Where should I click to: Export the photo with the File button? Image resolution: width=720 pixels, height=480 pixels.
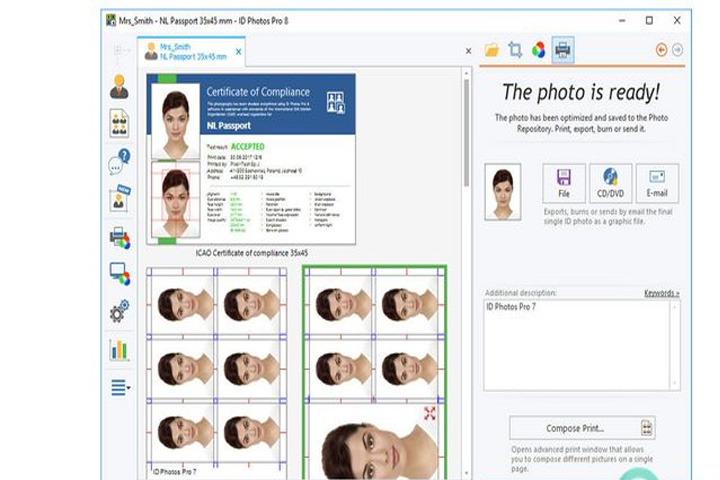coord(564,183)
